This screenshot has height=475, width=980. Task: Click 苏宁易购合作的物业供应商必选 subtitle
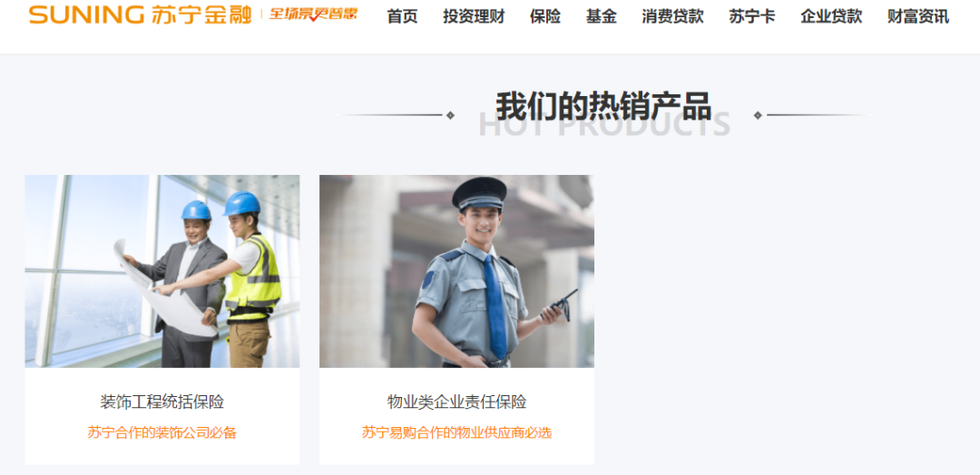pyautogui.click(x=456, y=432)
